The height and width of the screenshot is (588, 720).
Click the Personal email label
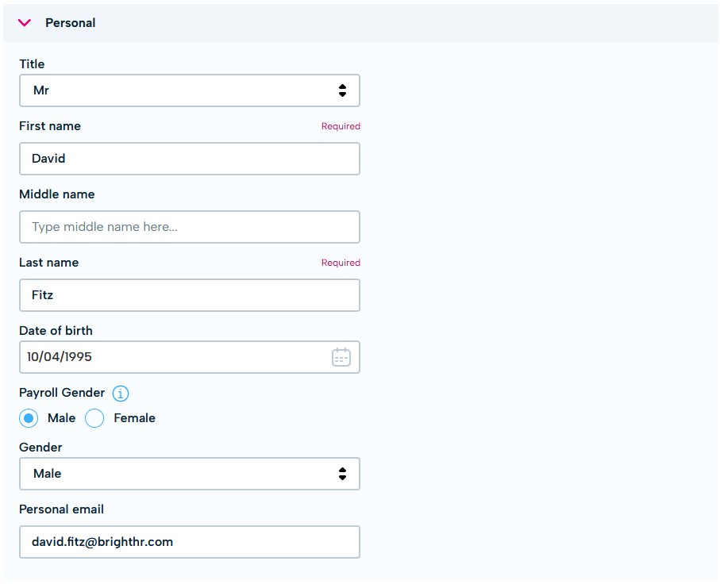[61, 509]
